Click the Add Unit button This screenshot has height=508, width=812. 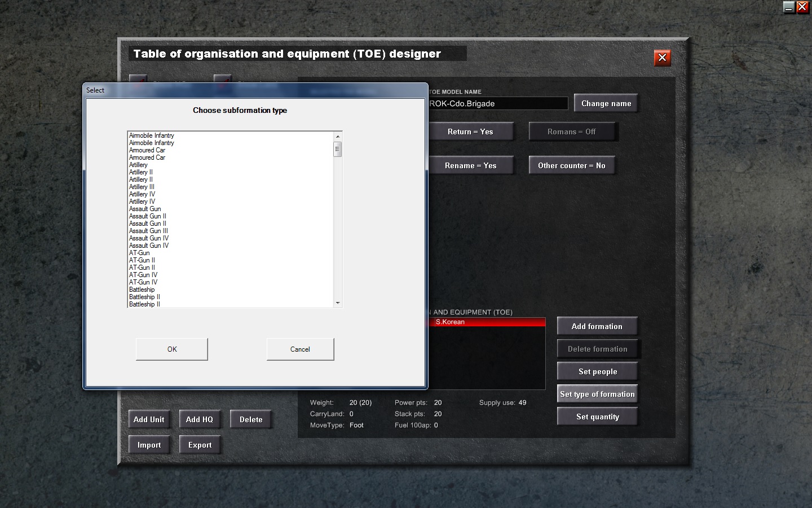tap(149, 419)
